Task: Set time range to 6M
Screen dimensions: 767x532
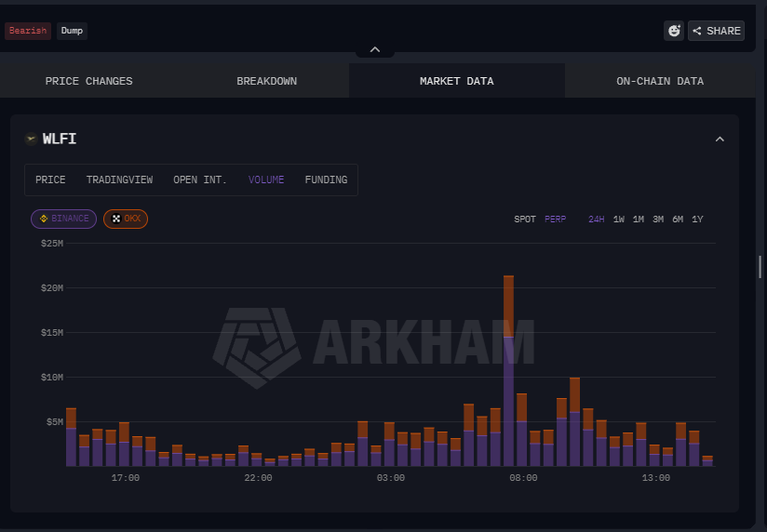Action: coord(678,219)
